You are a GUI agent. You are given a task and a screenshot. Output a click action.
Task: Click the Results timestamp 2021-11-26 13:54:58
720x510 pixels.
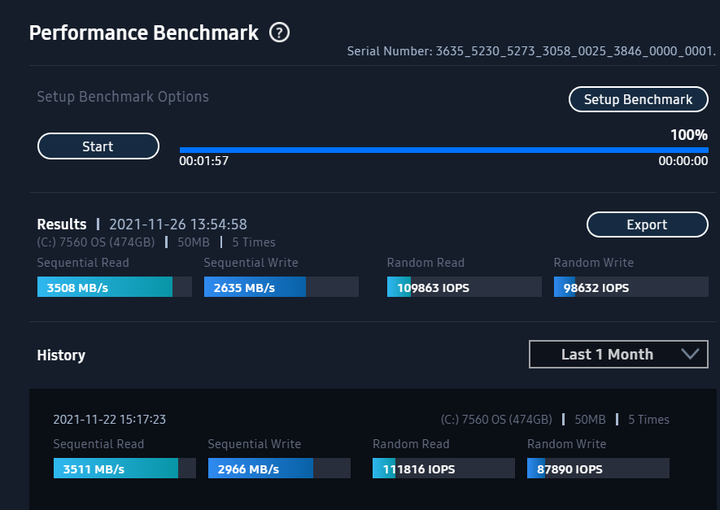178,224
